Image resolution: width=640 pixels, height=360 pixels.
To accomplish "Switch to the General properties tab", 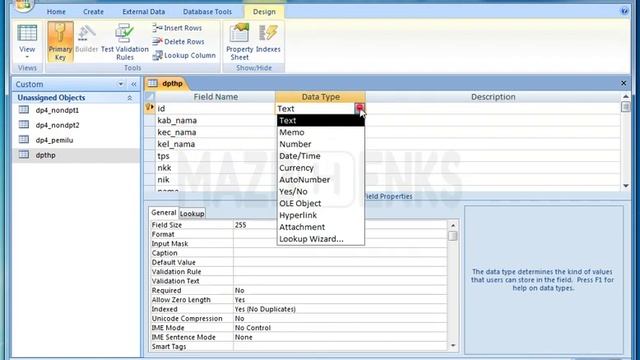I will click(164, 213).
